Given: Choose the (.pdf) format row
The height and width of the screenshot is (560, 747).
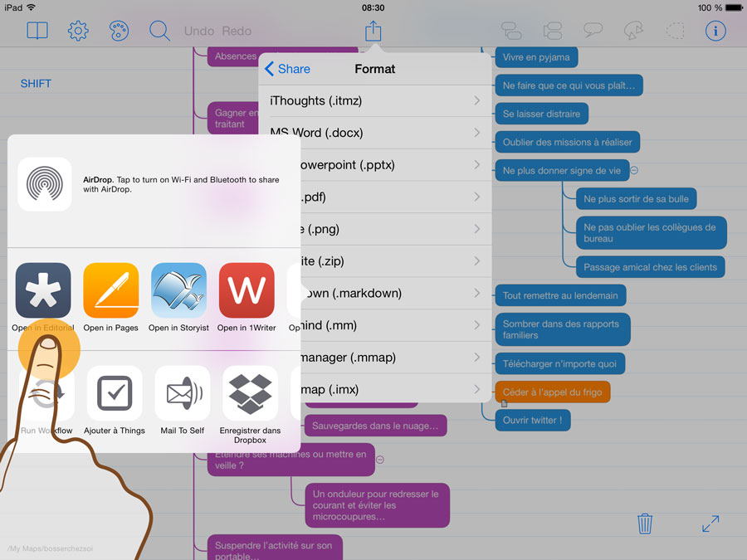Looking at the screenshot, I should point(396,197).
